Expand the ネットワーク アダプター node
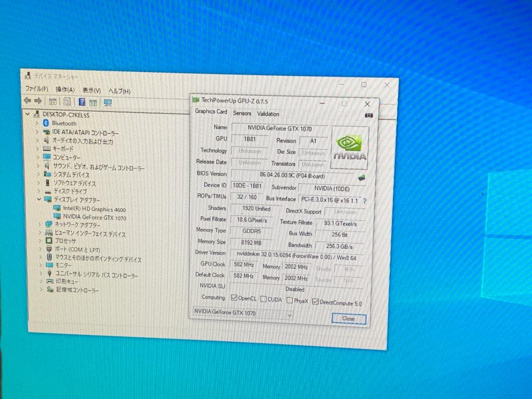 [x=40, y=224]
